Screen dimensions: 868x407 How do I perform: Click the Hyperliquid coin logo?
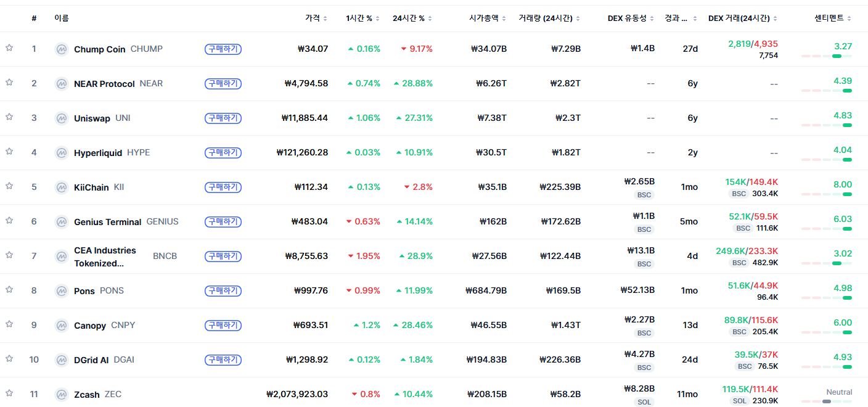point(61,153)
